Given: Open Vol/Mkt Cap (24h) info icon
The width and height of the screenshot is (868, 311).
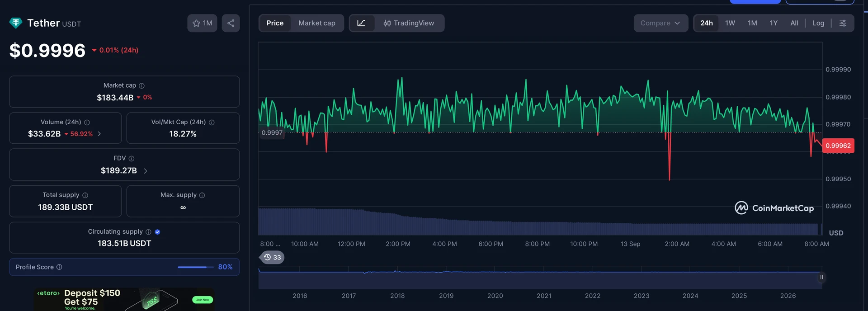Looking at the screenshot, I should 212,122.
